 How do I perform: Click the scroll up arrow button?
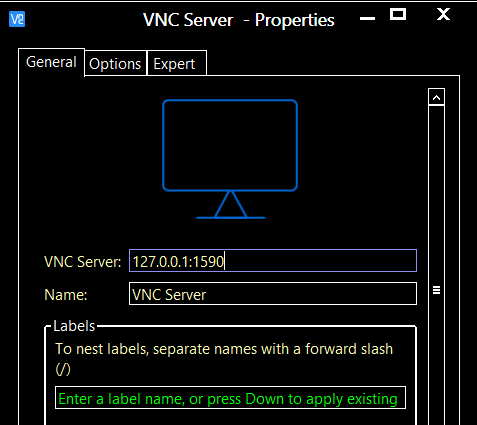pyautogui.click(x=436, y=97)
